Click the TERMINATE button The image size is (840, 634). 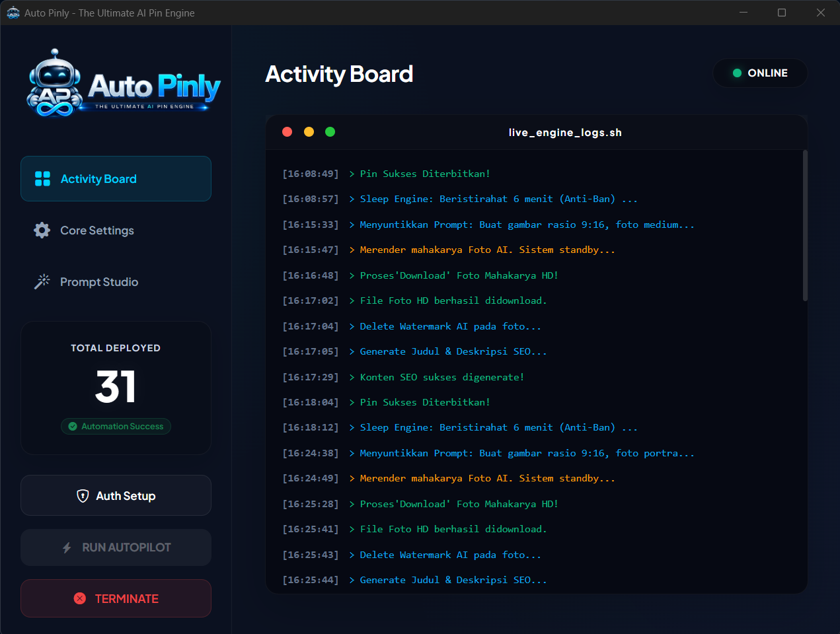point(116,598)
